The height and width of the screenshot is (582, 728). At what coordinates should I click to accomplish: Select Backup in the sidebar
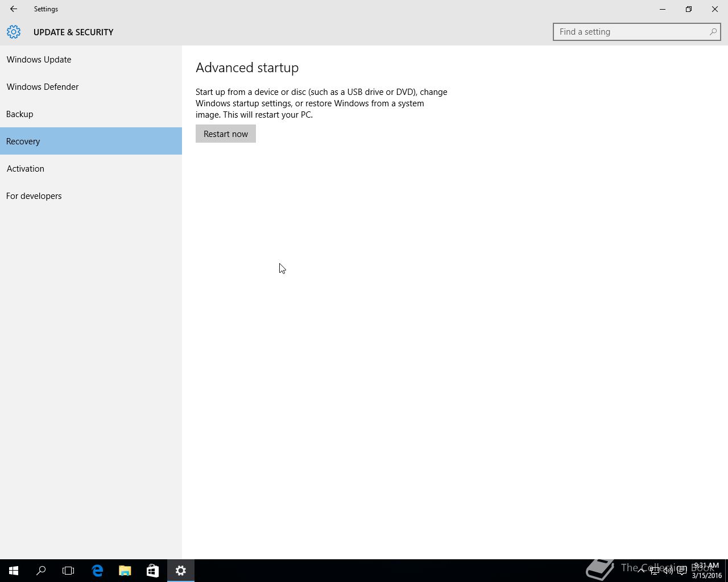[x=91, y=114]
